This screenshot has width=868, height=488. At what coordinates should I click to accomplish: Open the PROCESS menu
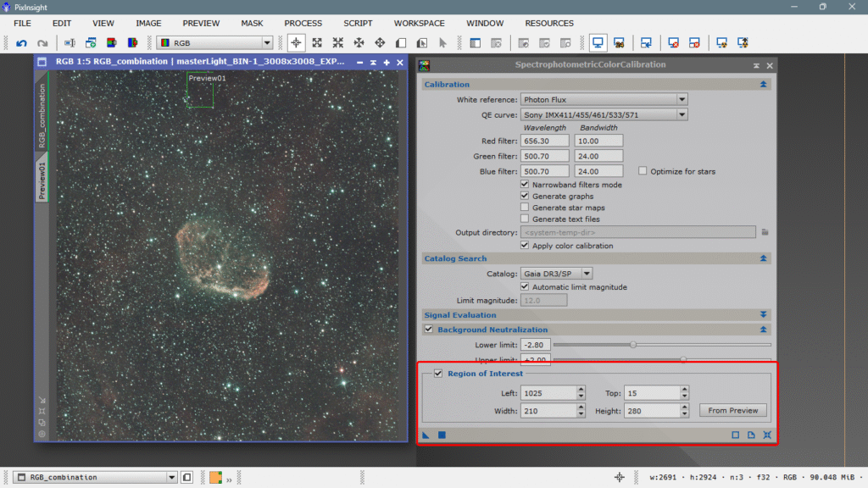point(303,23)
